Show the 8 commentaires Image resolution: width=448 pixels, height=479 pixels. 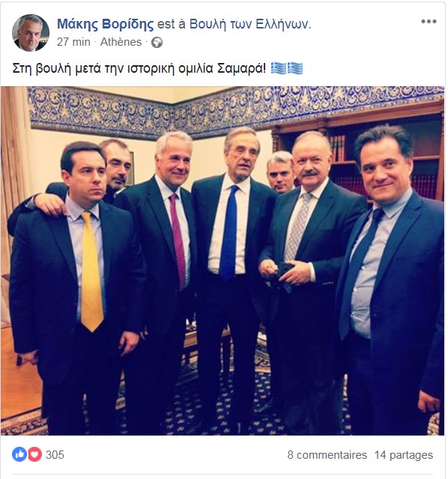[327, 455]
